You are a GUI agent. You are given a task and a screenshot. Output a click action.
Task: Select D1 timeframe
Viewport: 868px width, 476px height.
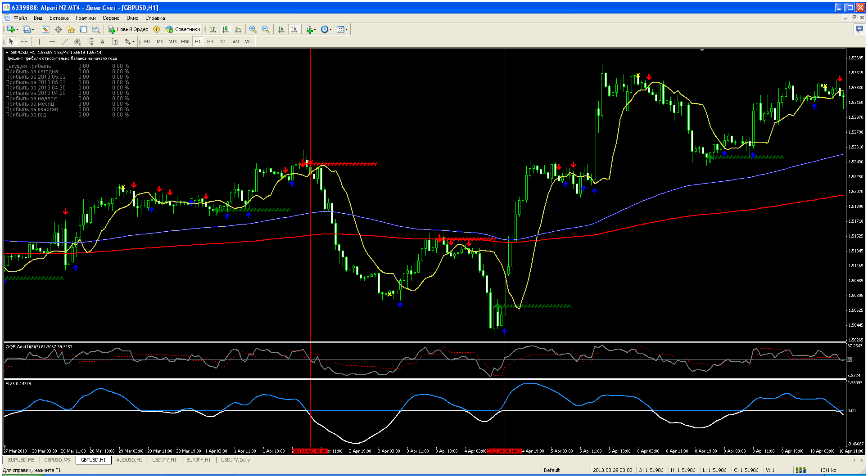(223, 41)
